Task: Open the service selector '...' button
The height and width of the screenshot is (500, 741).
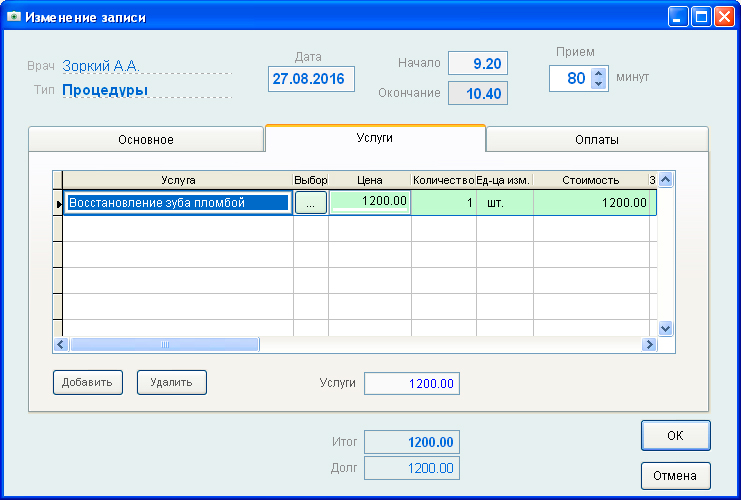Action: click(310, 203)
